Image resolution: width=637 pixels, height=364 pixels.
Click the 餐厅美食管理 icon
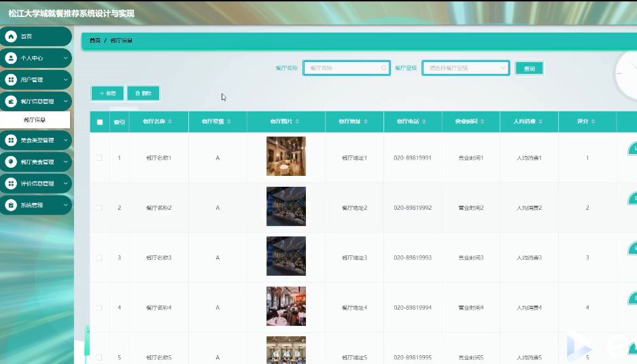[x=11, y=162]
